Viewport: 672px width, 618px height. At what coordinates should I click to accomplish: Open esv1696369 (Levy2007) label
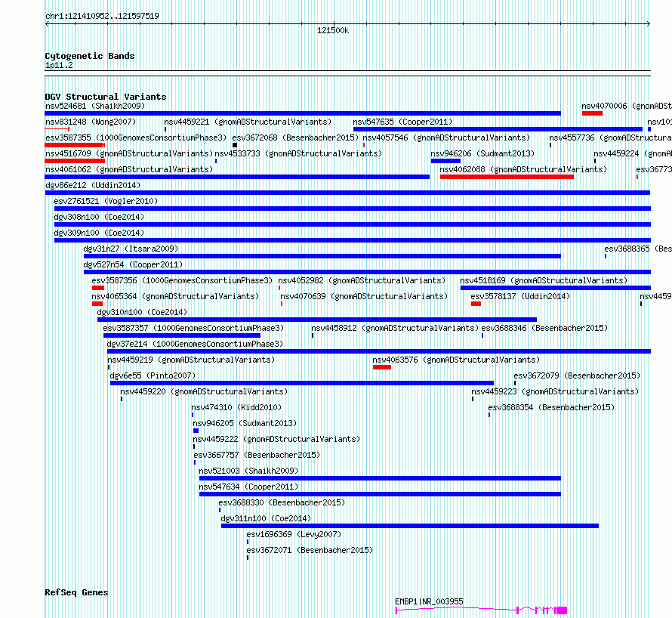(294, 534)
